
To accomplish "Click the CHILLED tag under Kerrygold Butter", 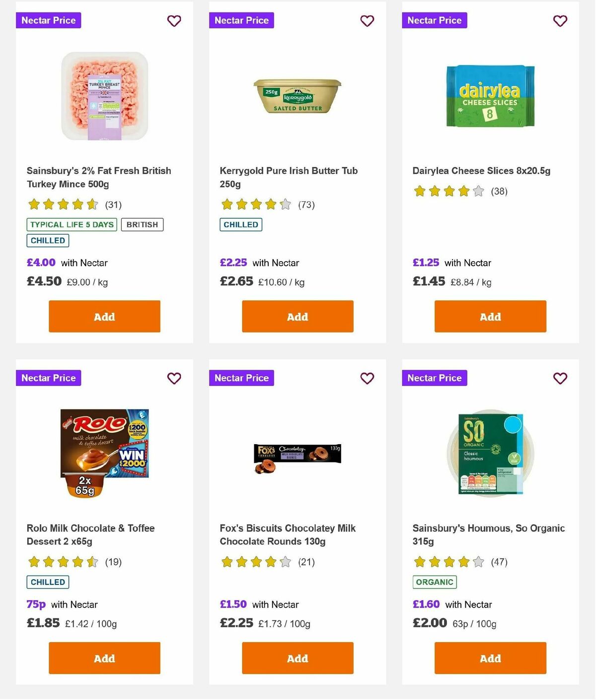I will pos(240,225).
